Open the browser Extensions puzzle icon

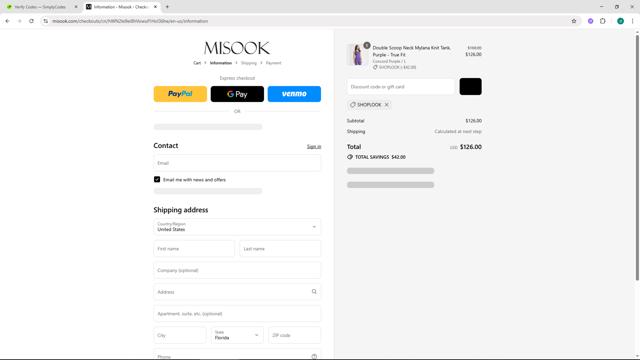point(603,21)
